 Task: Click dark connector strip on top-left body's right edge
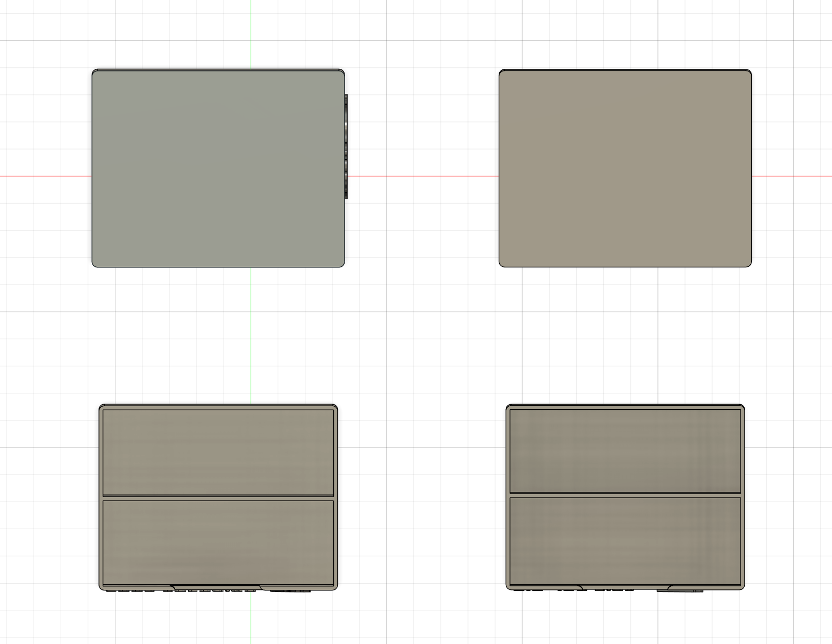pos(346,146)
